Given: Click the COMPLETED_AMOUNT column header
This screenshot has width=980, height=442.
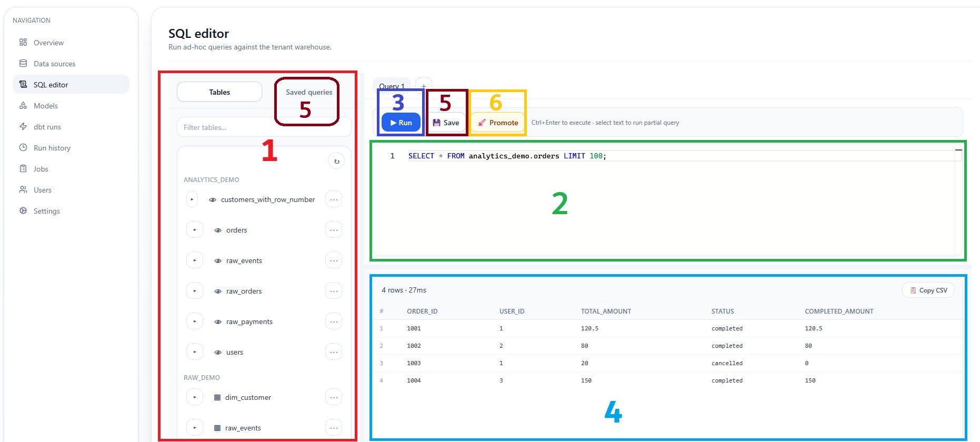Looking at the screenshot, I should (839, 311).
